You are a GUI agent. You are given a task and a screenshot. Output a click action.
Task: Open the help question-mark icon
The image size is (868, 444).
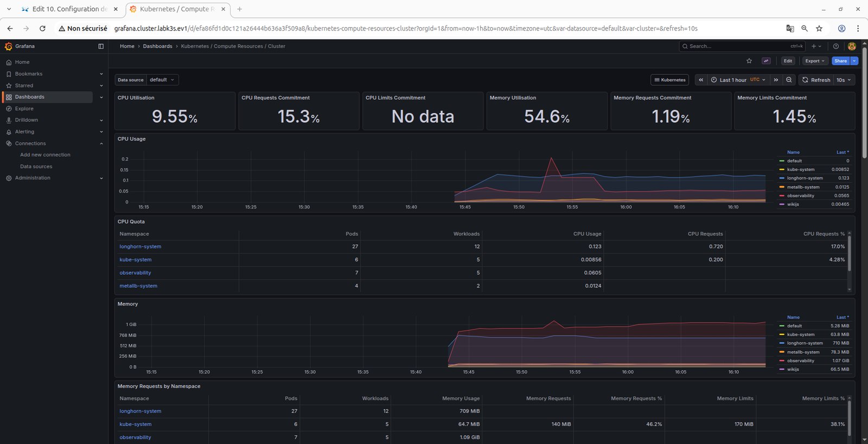tap(836, 46)
